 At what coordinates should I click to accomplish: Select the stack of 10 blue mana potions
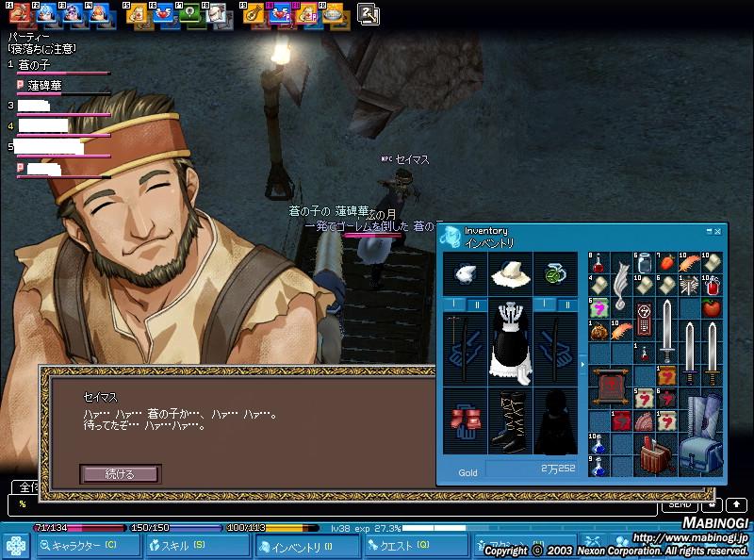pyautogui.click(x=598, y=443)
